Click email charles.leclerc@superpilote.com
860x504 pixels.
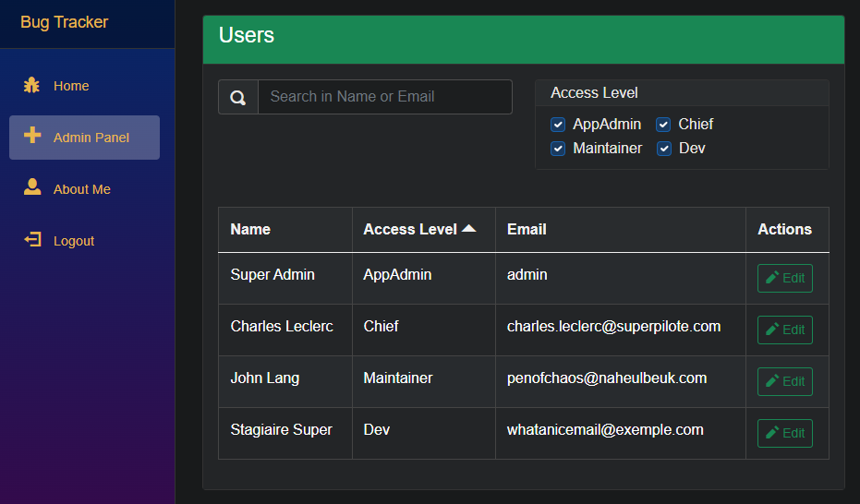tap(613, 326)
